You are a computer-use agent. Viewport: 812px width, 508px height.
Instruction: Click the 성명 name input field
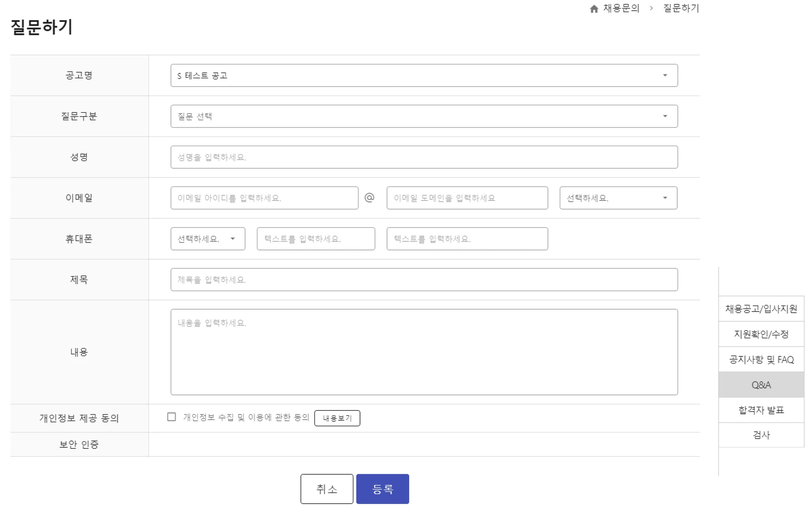(424, 157)
